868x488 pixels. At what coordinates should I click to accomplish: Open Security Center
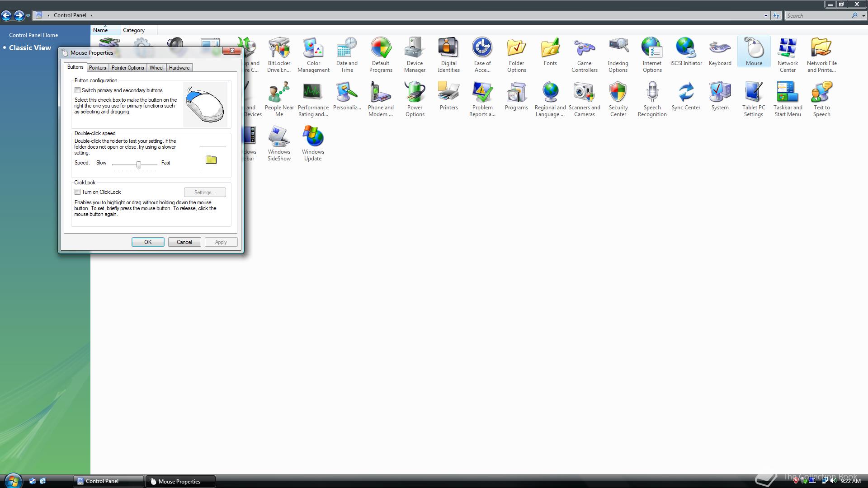click(618, 99)
